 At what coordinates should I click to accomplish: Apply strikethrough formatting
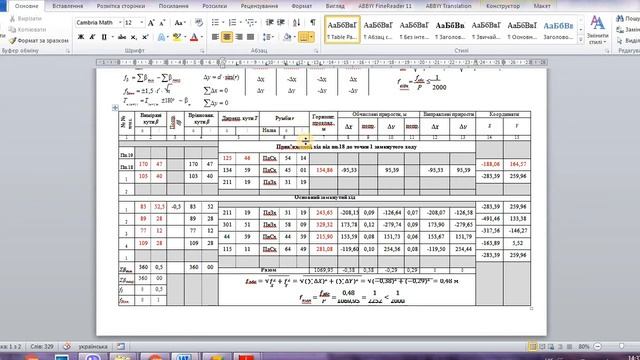[122, 37]
